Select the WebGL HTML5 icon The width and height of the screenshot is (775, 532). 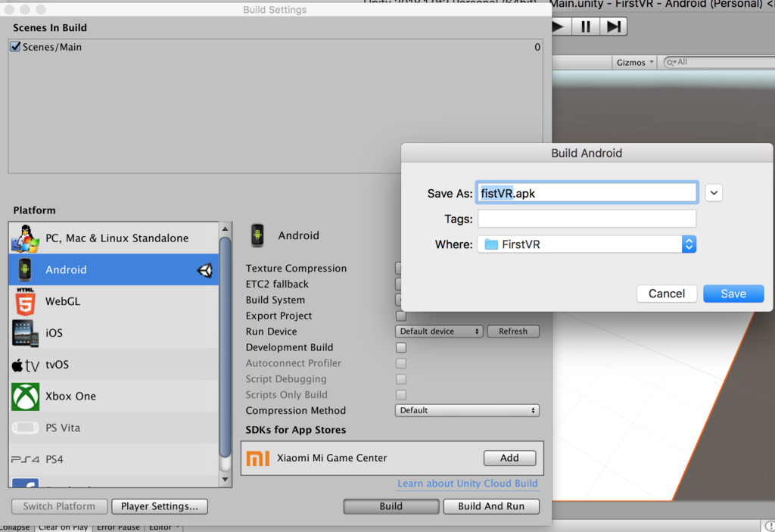point(25,301)
